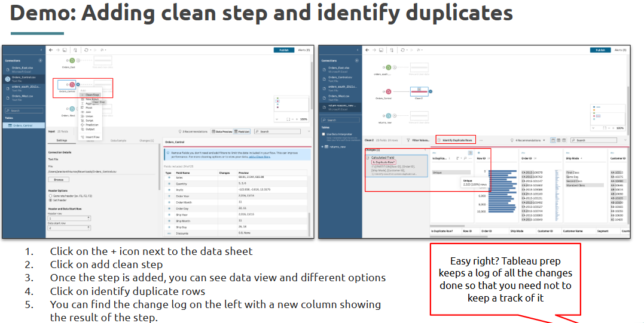644x323 pixels.
Task: Click the Data start row stepper field
Action: pyautogui.click(x=69, y=228)
